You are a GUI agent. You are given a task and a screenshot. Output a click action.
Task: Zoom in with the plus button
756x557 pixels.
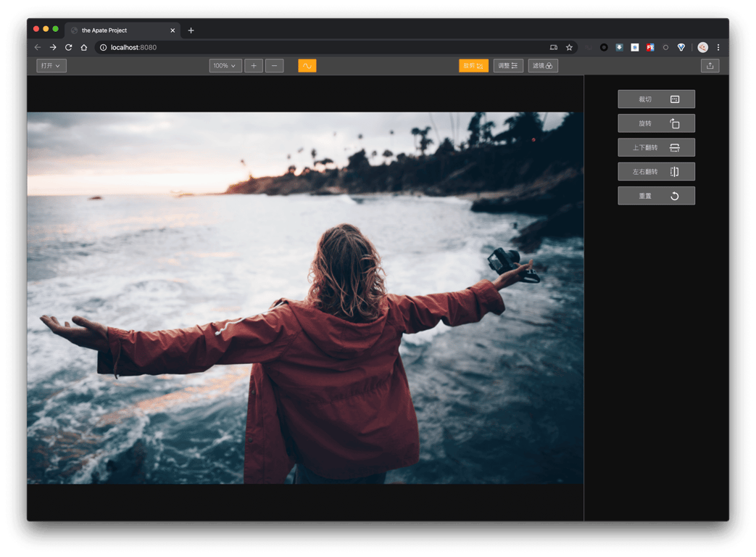254,66
